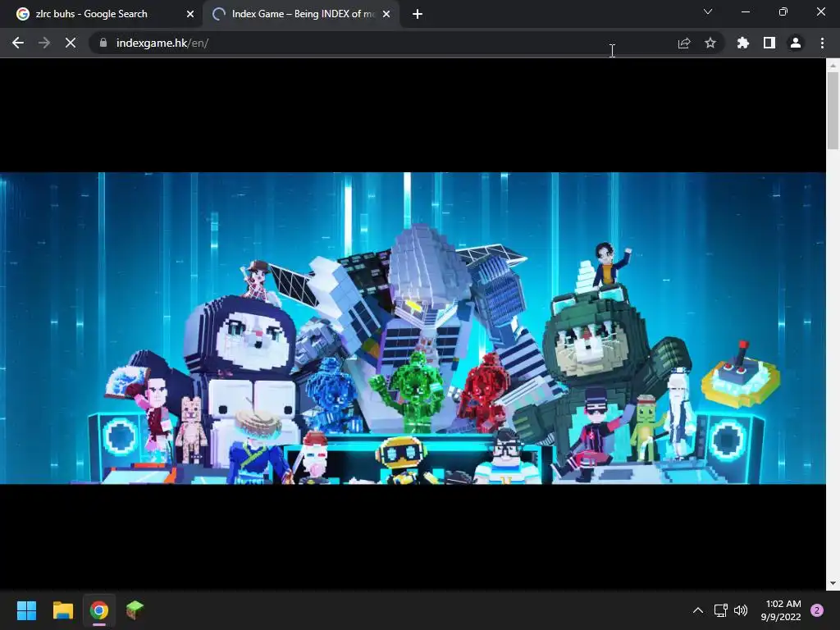
Task: Open the tab search dropdown chevron
Action: tap(708, 11)
